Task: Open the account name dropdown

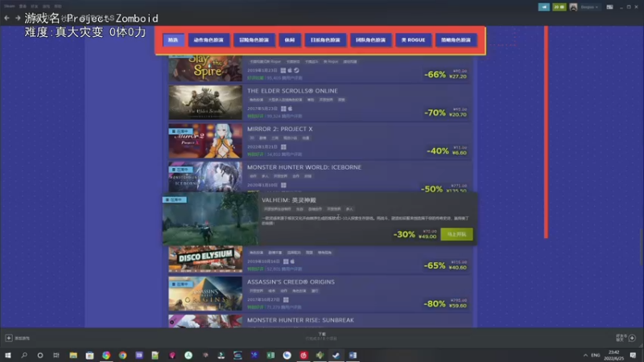Action: click(x=589, y=7)
